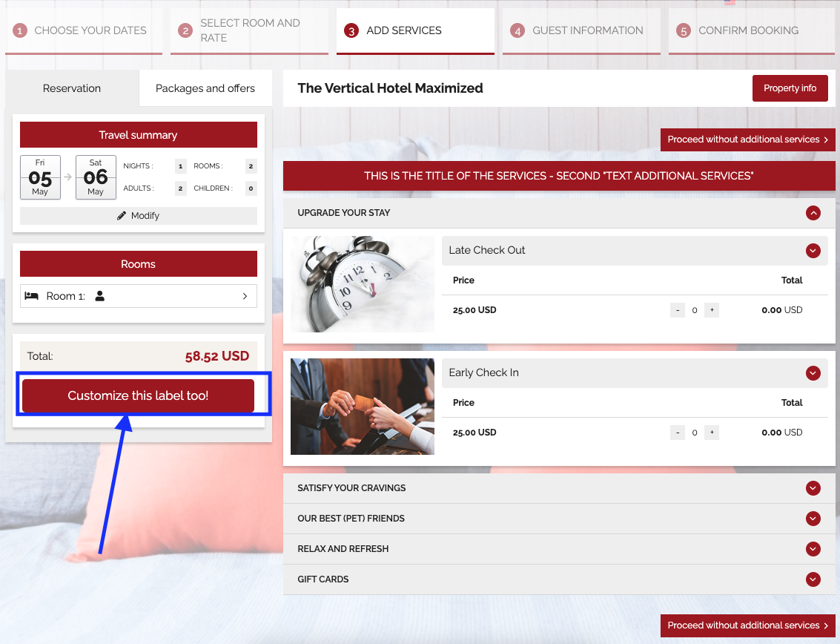Expand the Gift Cards section
840x644 pixels.
point(559,579)
